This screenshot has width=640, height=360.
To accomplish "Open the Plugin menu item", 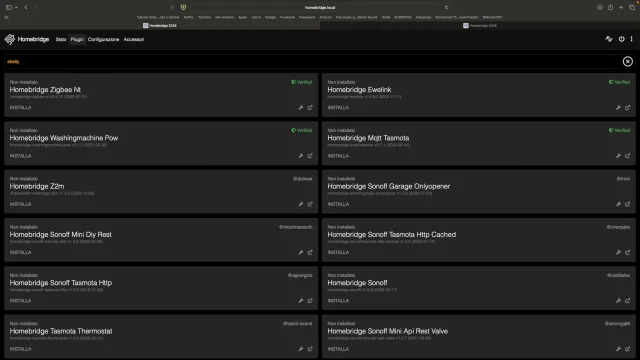I will pyautogui.click(x=77, y=40).
